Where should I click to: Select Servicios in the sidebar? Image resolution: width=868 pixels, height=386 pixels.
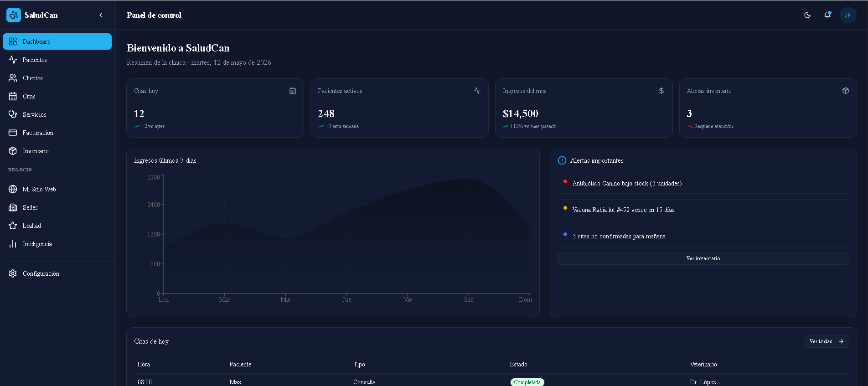pyautogui.click(x=57, y=114)
